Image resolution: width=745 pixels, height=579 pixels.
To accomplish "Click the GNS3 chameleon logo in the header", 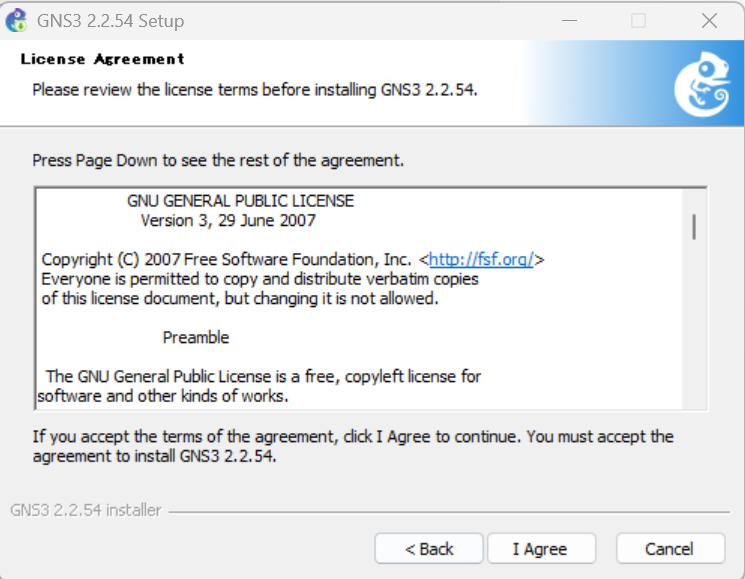I will [701, 84].
